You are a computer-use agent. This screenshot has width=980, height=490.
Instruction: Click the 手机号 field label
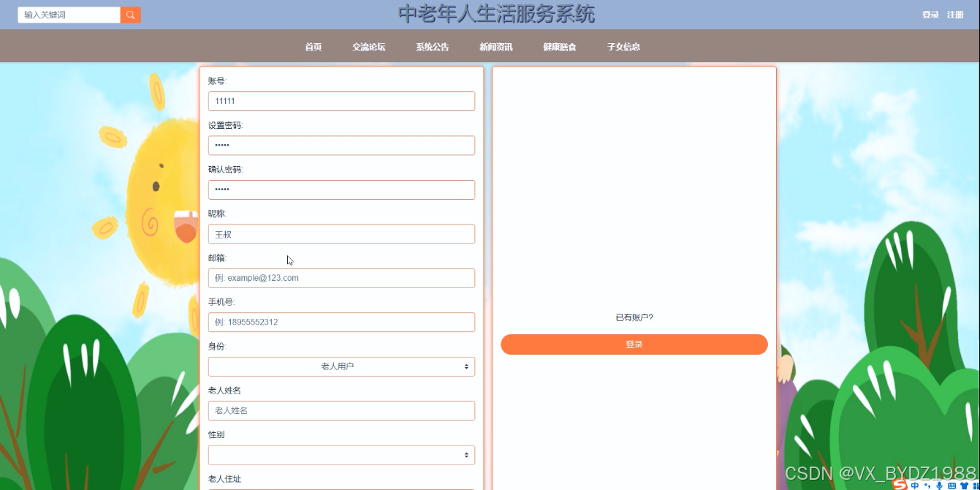(x=221, y=302)
